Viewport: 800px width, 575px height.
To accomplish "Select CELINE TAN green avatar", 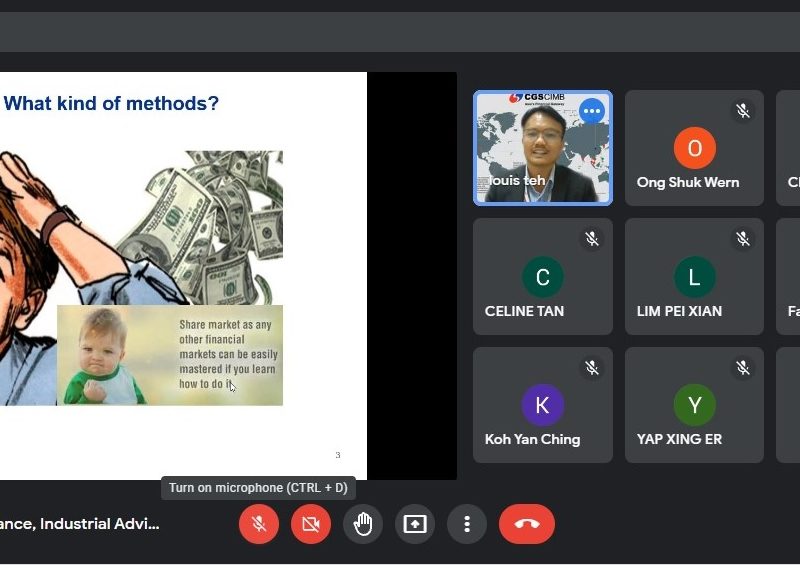I will point(543,277).
